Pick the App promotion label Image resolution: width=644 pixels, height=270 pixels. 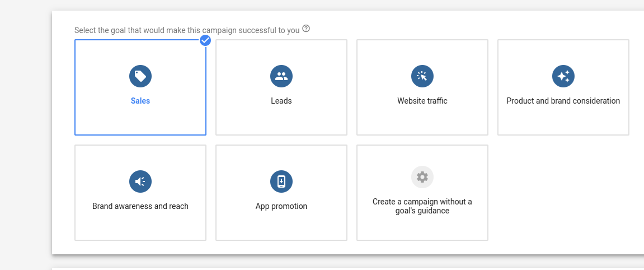[281, 206]
